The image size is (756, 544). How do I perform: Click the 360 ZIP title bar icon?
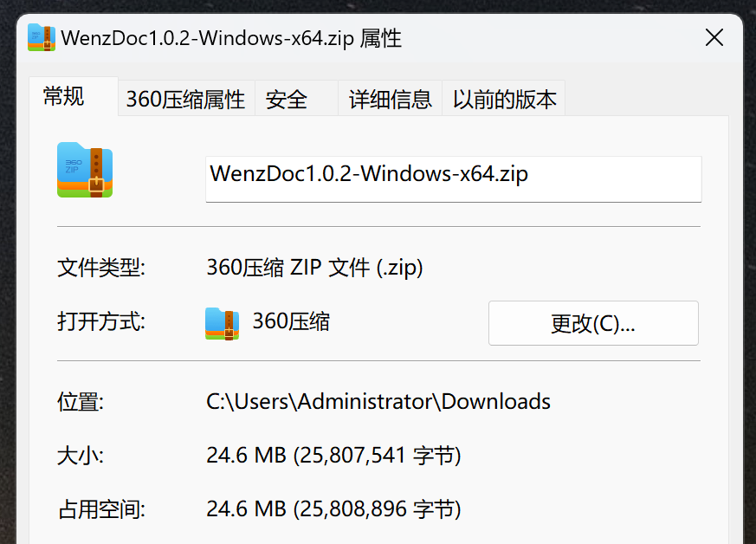(42, 37)
